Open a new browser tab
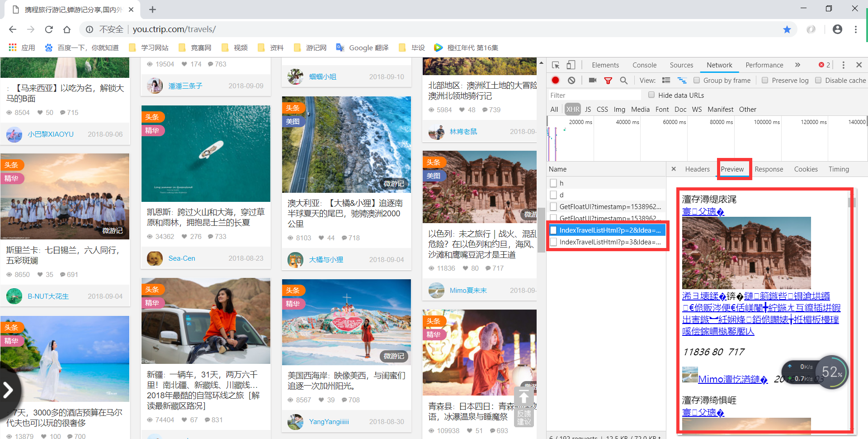Screen dimensions: 868x439 [152, 10]
